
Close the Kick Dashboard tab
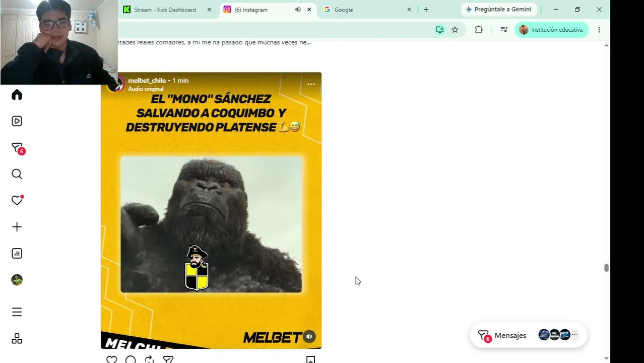[209, 10]
